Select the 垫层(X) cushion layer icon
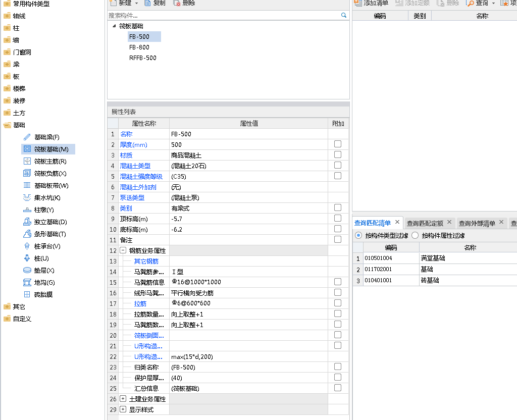 (27, 271)
